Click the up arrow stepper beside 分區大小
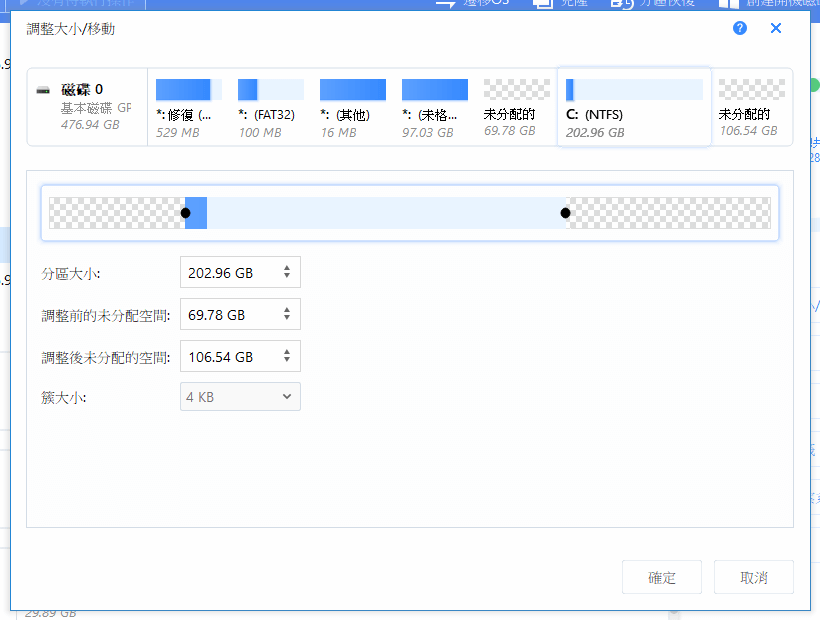 [289, 267]
